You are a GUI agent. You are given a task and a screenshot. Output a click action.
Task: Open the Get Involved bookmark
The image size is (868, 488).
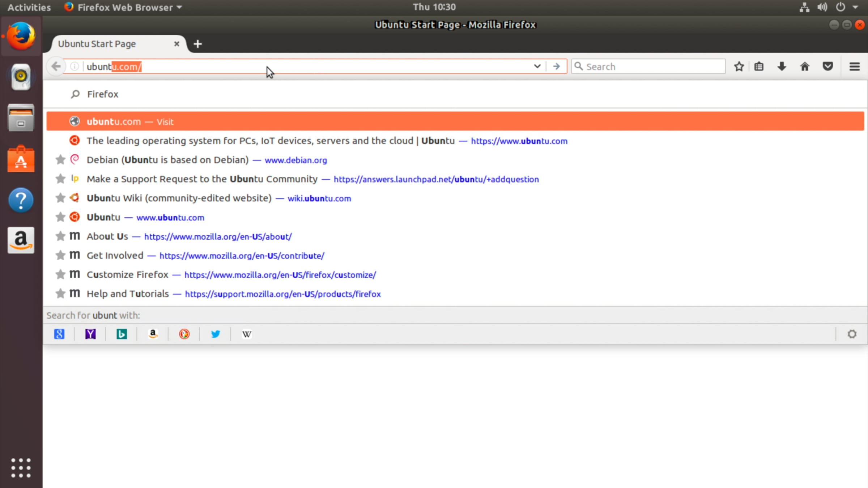455,256
